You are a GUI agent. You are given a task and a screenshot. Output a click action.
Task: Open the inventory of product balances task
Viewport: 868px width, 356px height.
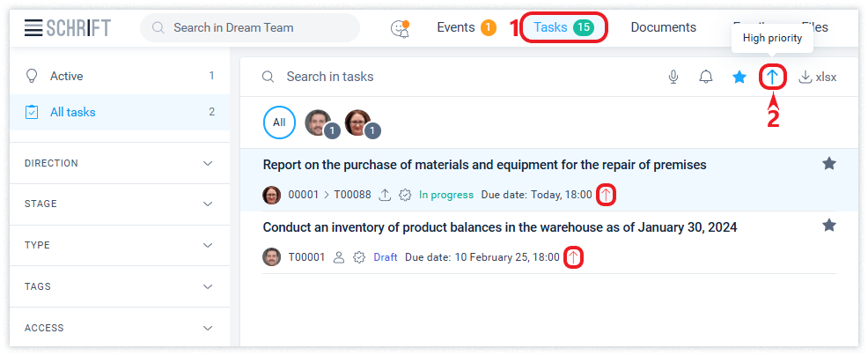click(x=499, y=227)
